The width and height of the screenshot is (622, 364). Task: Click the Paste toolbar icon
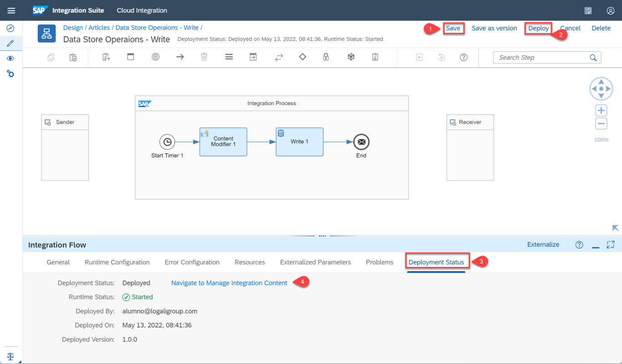tap(73, 57)
